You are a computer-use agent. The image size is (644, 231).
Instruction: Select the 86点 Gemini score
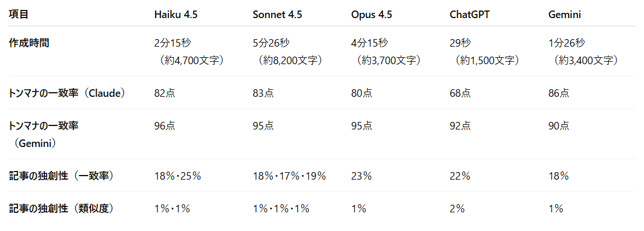click(559, 93)
